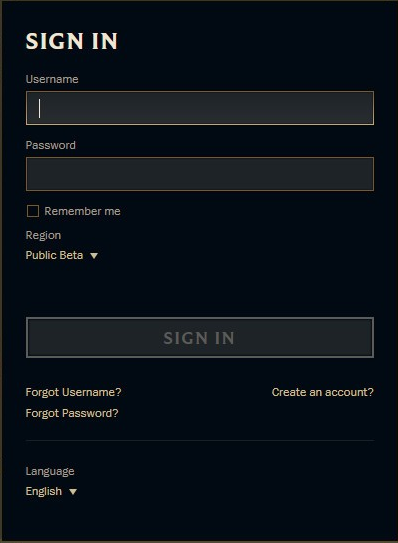Click the triangle arrow beside English

[73, 492]
